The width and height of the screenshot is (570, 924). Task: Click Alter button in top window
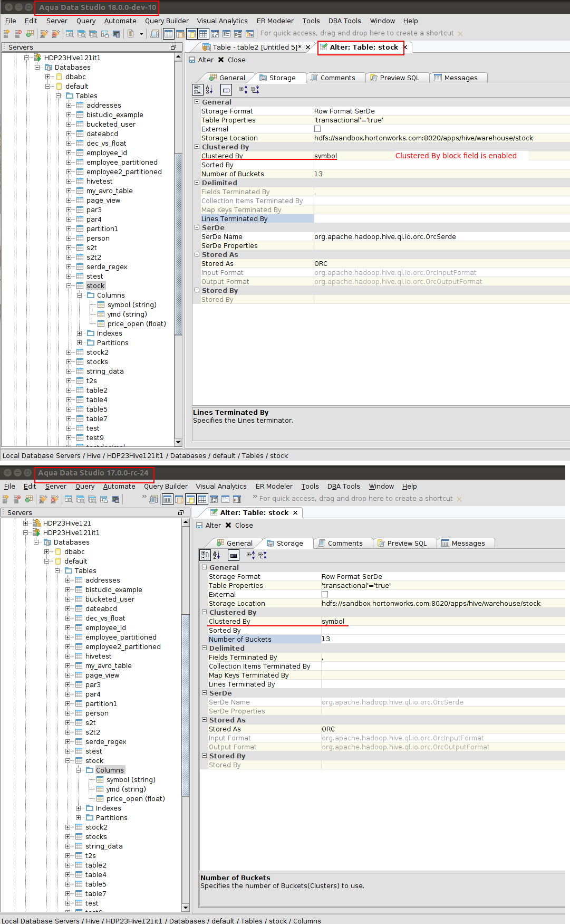(x=201, y=60)
